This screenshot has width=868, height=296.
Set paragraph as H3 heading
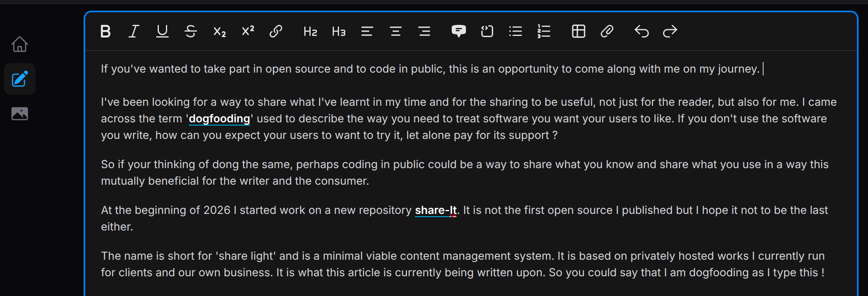point(339,31)
